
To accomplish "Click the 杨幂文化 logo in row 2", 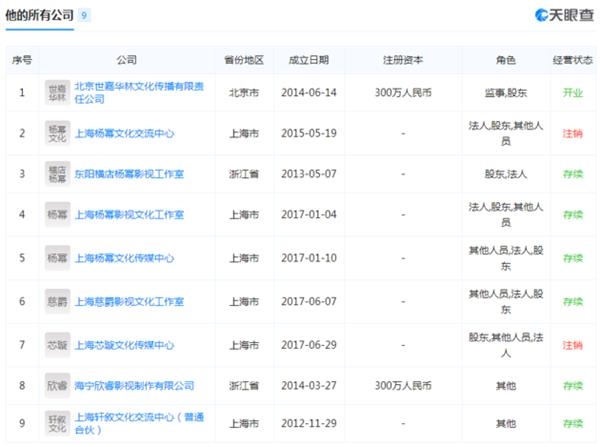I will click(57, 134).
